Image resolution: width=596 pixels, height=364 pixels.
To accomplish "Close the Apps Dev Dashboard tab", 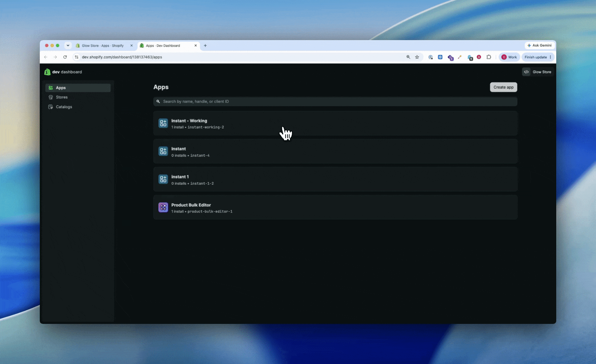I will [x=196, y=46].
